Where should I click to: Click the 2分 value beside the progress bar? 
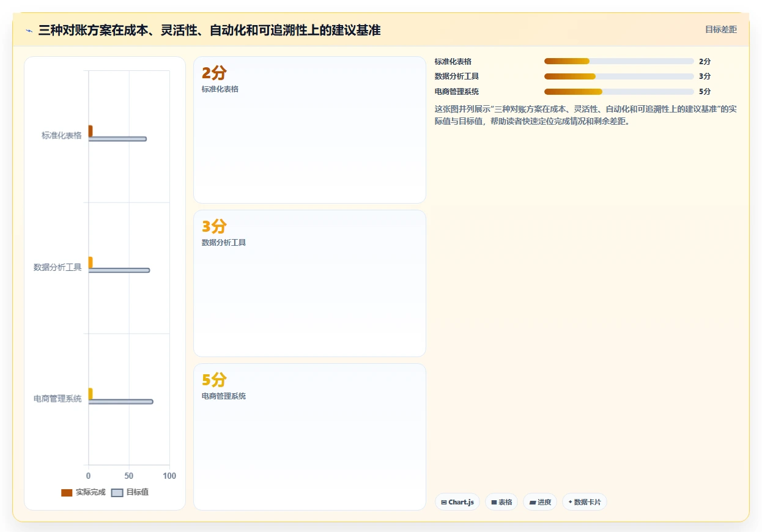click(x=705, y=61)
